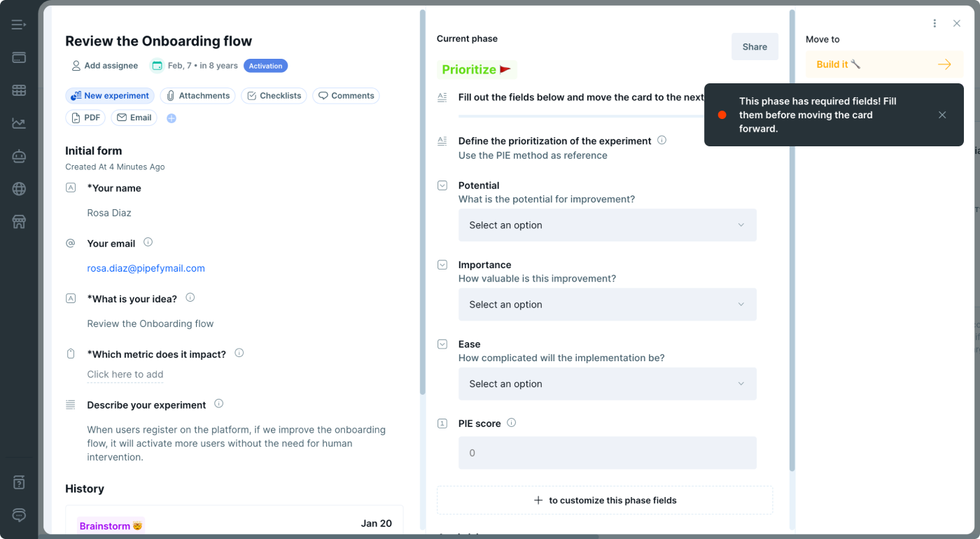Check the Potential field checkbox icon
The height and width of the screenshot is (539, 980).
click(x=442, y=185)
